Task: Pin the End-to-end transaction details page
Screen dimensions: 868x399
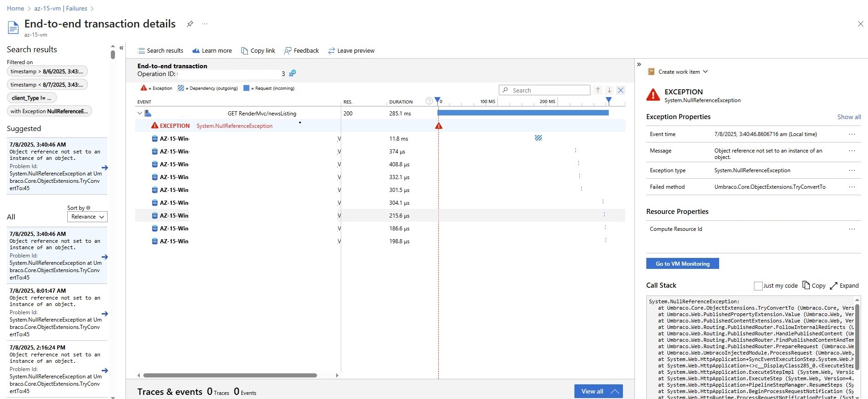Action: point(190,24)
